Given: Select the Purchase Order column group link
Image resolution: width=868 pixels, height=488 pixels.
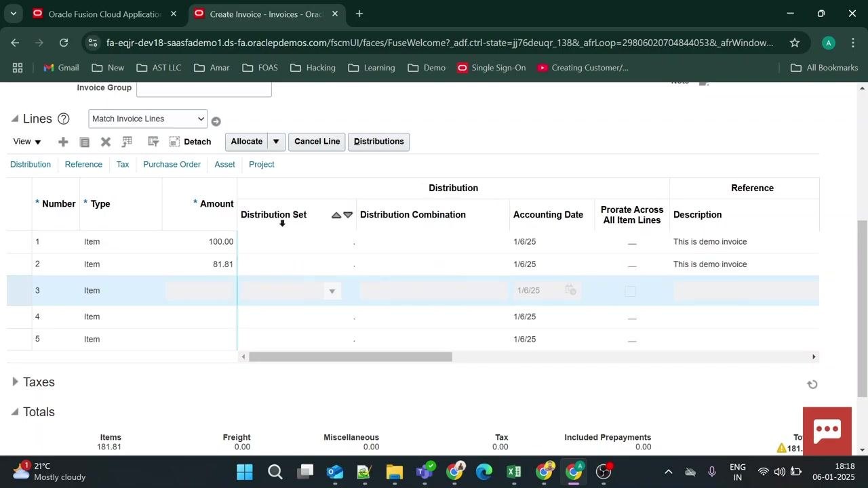Looking at the screenshot, I should [172, 165].
